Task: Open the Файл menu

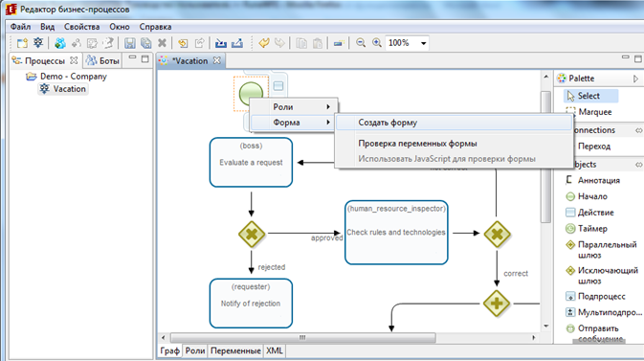Action: [x=20, y=27]
